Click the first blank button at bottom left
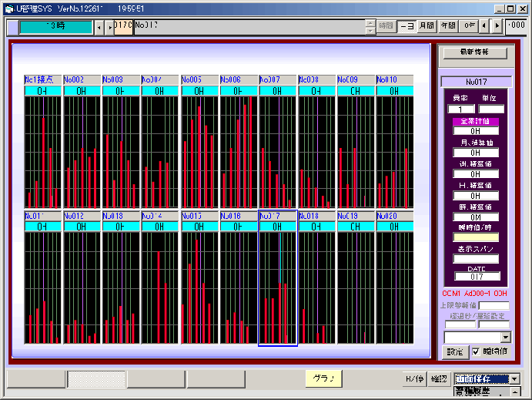This screenshot has width=532, height=400. 36,379
